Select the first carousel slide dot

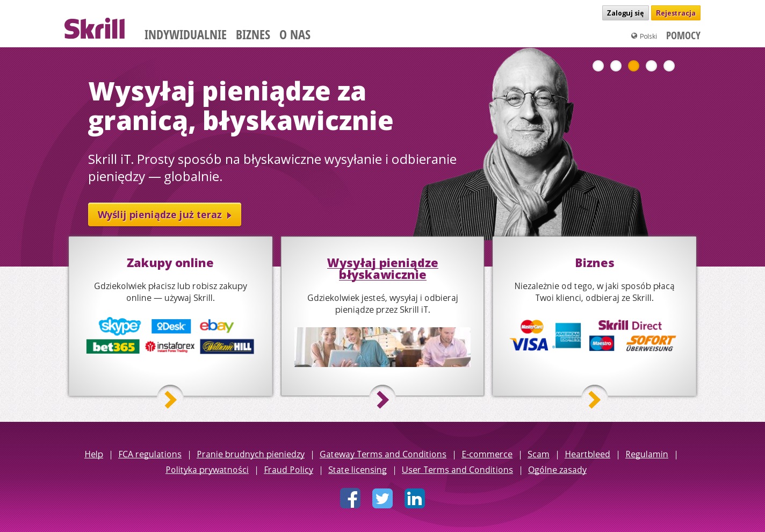598,66
